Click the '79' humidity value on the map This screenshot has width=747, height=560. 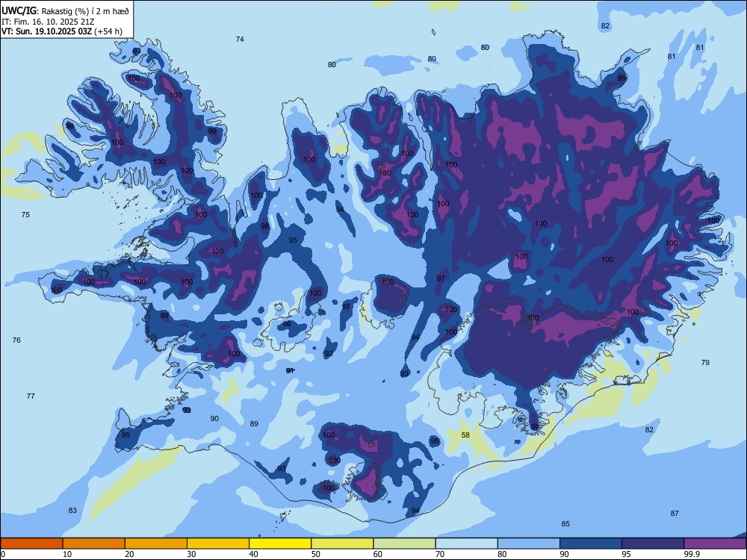pos(705,362)
